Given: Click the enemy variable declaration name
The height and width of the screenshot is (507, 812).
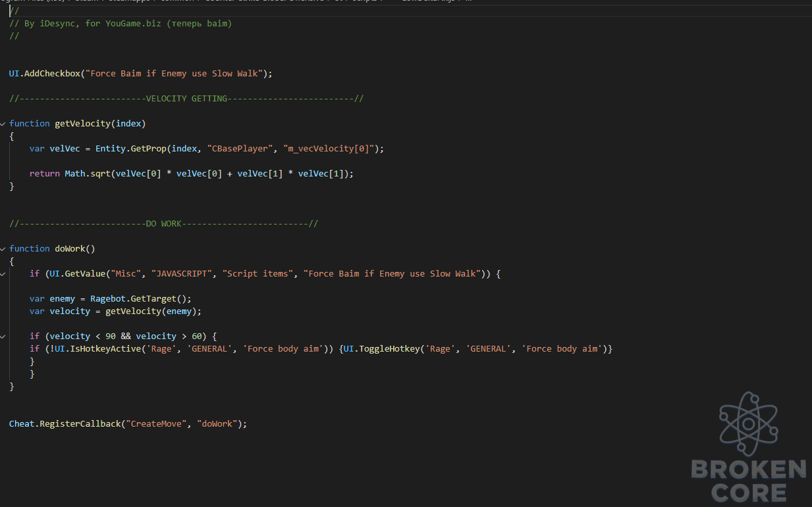Looking at the screenshot, I should 63,299.
